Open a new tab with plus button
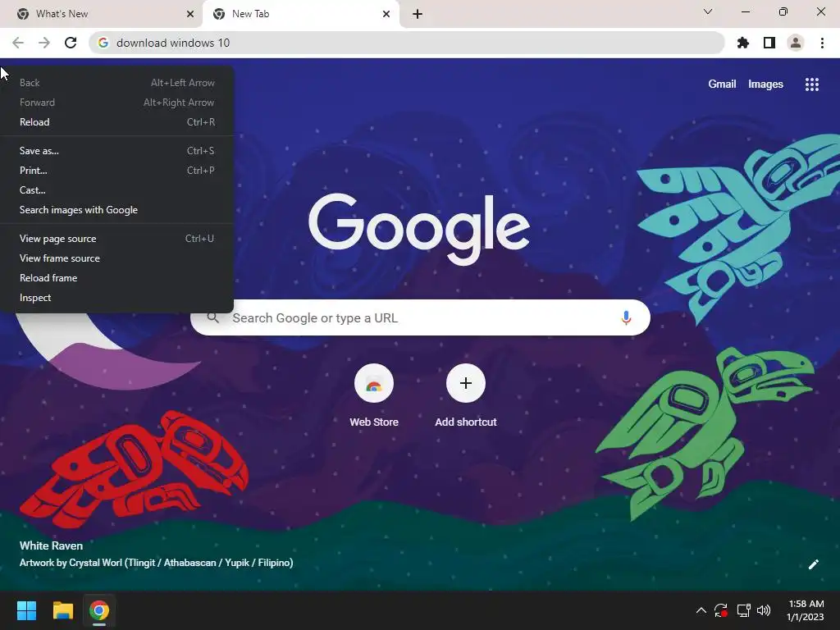The width and height of the screenshot is (840, 630). point(418,14)
